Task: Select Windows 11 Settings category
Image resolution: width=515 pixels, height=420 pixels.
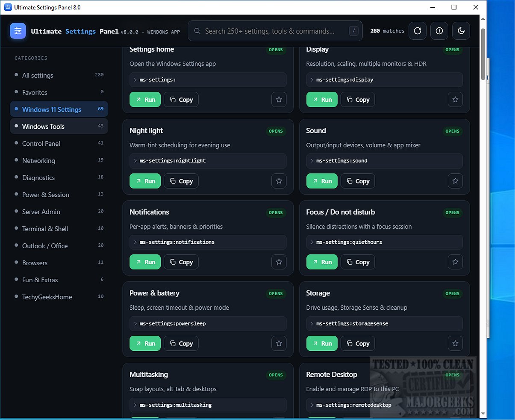Action: (59, 109)
